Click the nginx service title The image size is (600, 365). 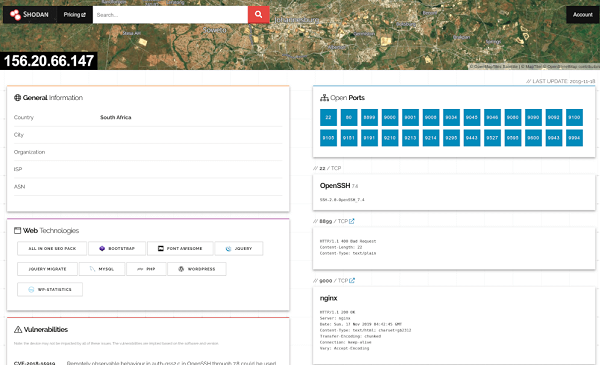[328, 298]
